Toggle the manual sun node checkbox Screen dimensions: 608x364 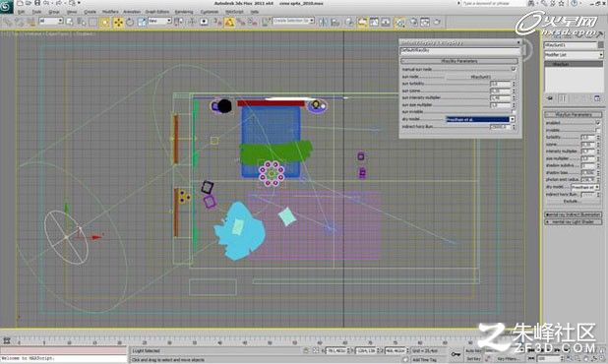[514, 69]
